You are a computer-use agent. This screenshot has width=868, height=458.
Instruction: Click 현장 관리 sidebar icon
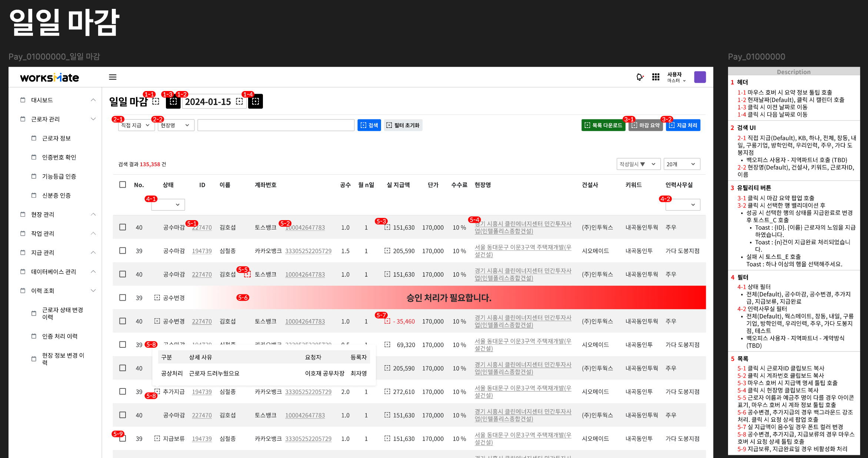coord(23,214)
